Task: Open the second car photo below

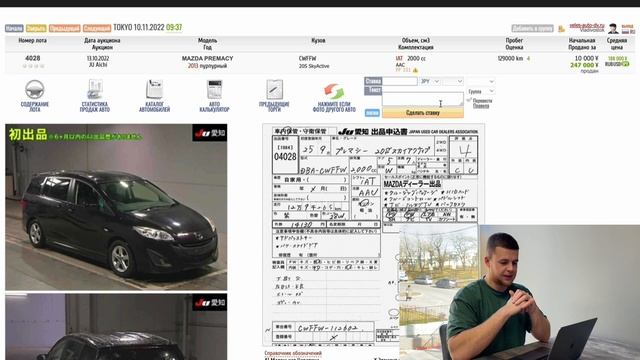Action: coord(116,327)
